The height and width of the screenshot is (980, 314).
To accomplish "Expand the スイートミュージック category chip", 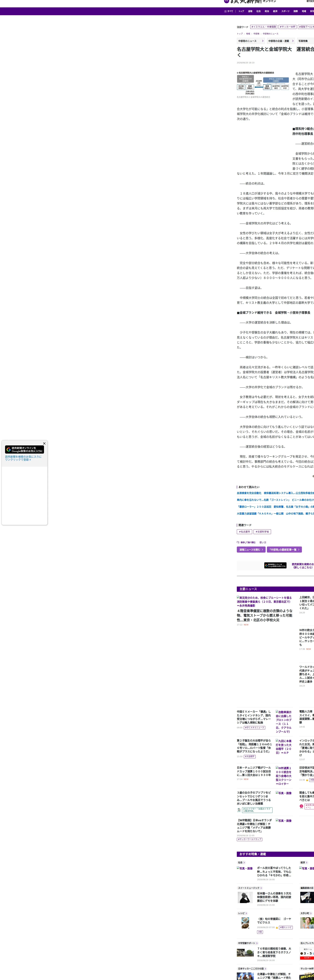I will point(250,888).
